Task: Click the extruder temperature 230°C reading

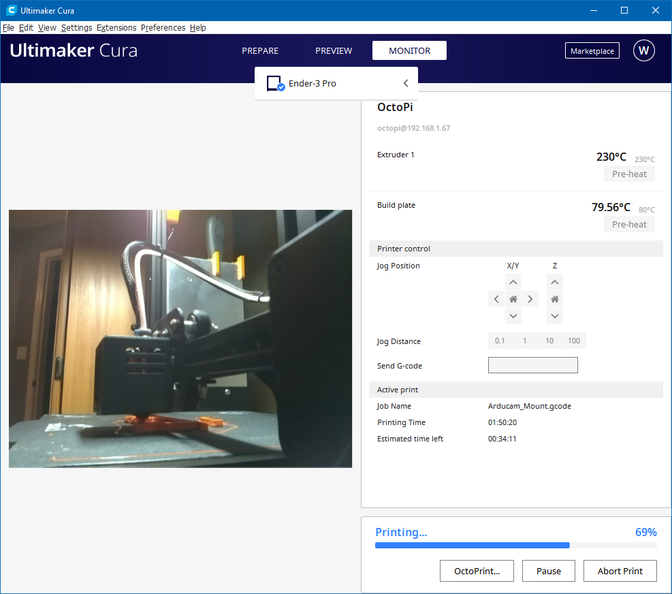Action: point(611,157)
